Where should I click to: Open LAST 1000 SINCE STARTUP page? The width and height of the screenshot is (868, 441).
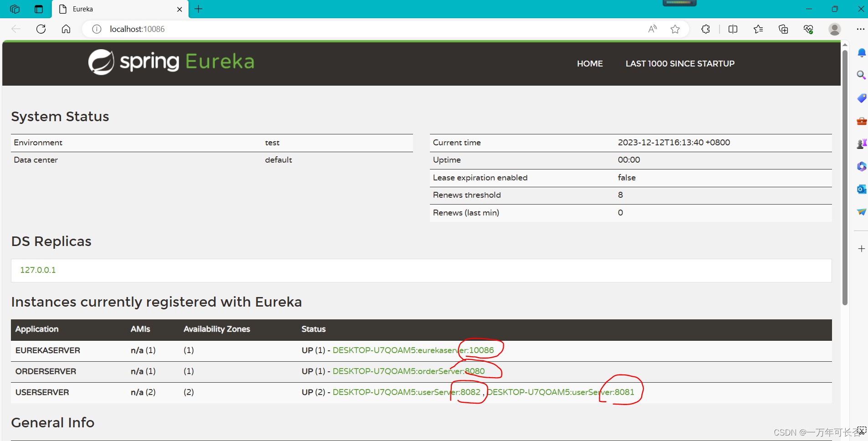point(680,64)
